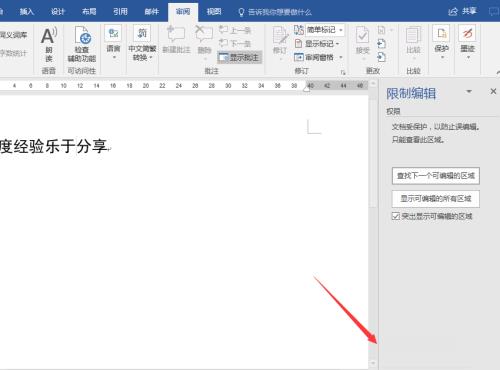Expand the Protect (保护) dropdown arrow
This screenshot has height=370, width=500.
442,57
